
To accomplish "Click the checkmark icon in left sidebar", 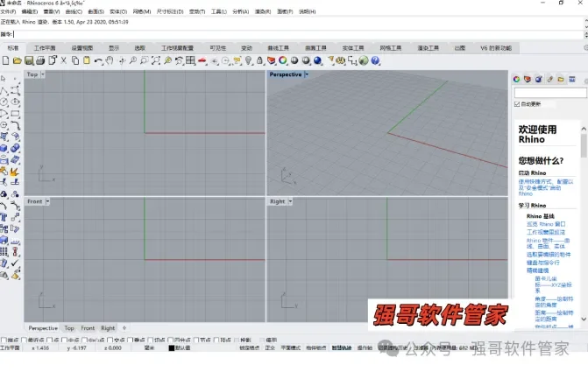I will [x=16, y=263].
